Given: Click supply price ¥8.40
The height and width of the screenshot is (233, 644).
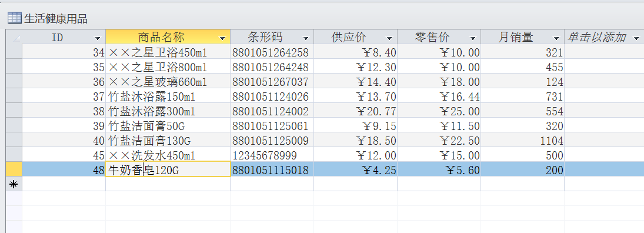Looking at the screenshot, I should click(x=355, y=52).
